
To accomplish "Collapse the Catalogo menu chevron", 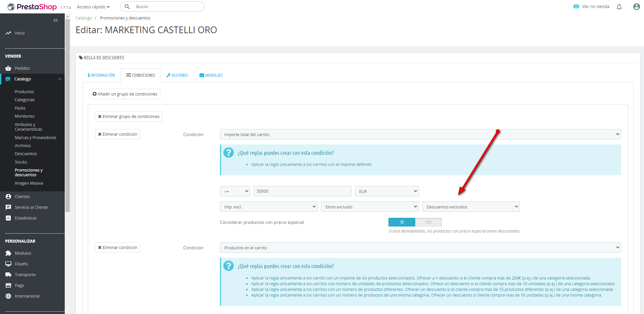I will tap(60, 79).
